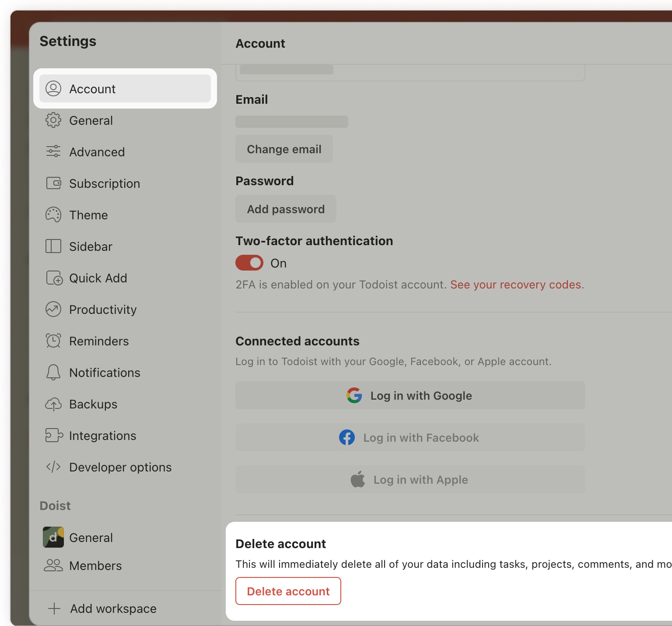Disable two-factor authentication toggle
Viewport: 672px width, 626px height.
click(249, 263)
